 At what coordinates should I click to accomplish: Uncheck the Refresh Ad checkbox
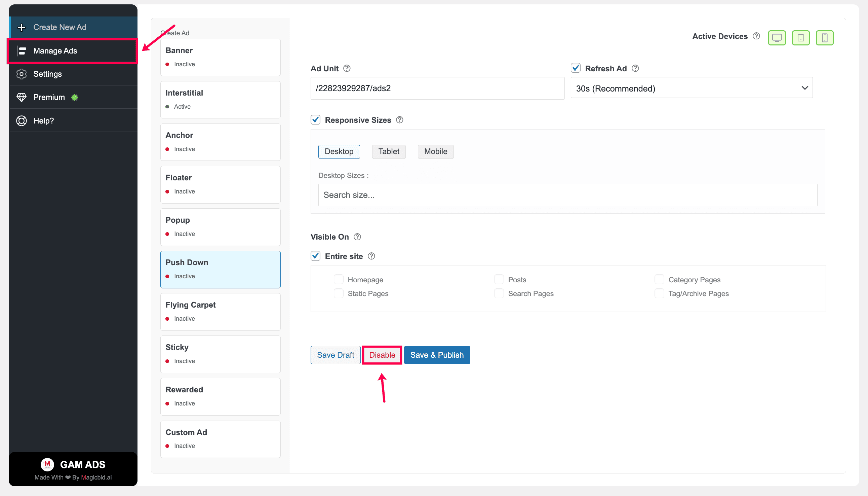click(576, 68)
